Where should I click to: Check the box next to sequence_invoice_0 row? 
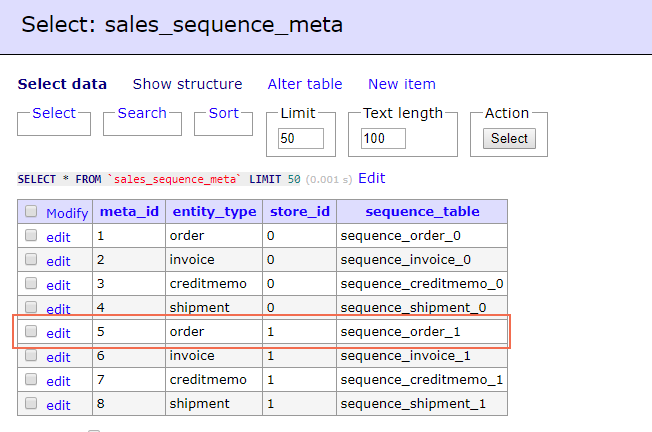pos(31,260)
